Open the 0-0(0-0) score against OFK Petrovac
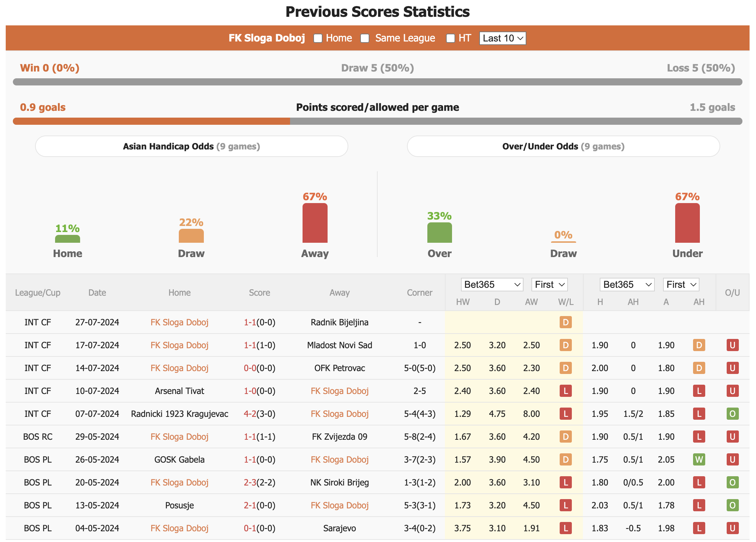The width and height of the screenshot is (756, 542). [x=260, y=368]
